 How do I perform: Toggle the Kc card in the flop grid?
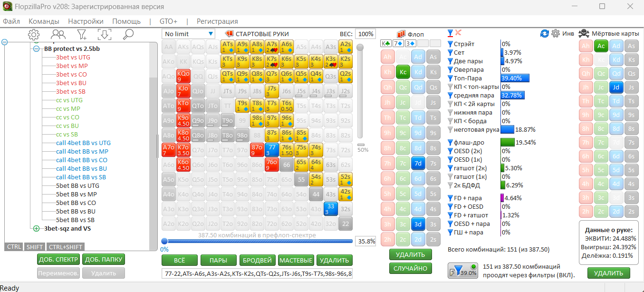403,72
